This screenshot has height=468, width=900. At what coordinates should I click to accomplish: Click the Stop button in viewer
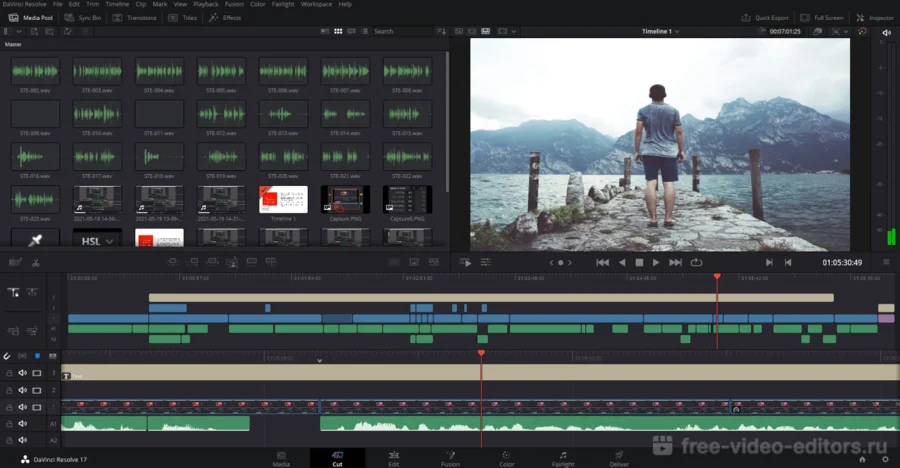click(x=639, y=262)
